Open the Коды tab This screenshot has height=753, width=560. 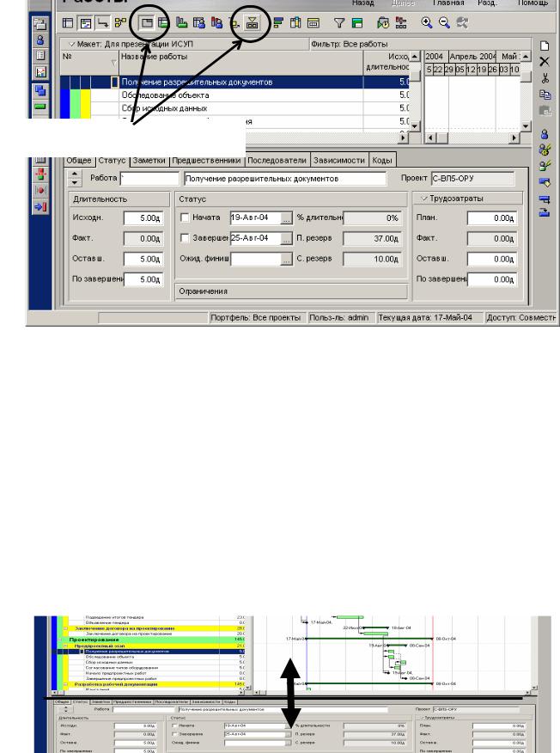coord(382,161)
